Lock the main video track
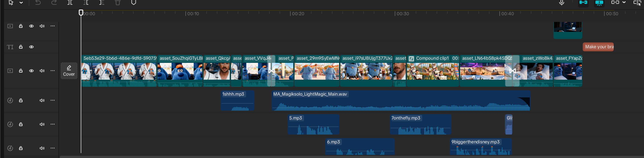The height and width of the screenshot is (158, 644). coord(21,71)
